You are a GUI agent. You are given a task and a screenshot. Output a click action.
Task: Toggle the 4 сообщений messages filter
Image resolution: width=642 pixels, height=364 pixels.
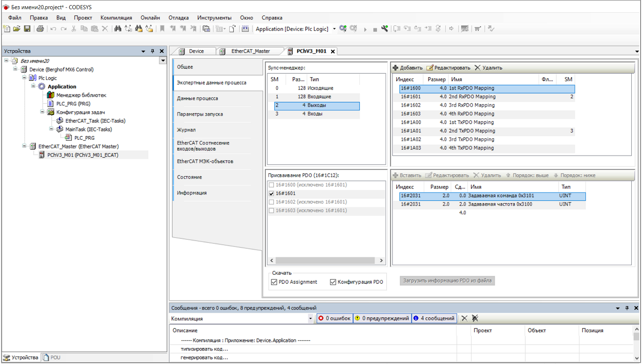tap(434, 318)
